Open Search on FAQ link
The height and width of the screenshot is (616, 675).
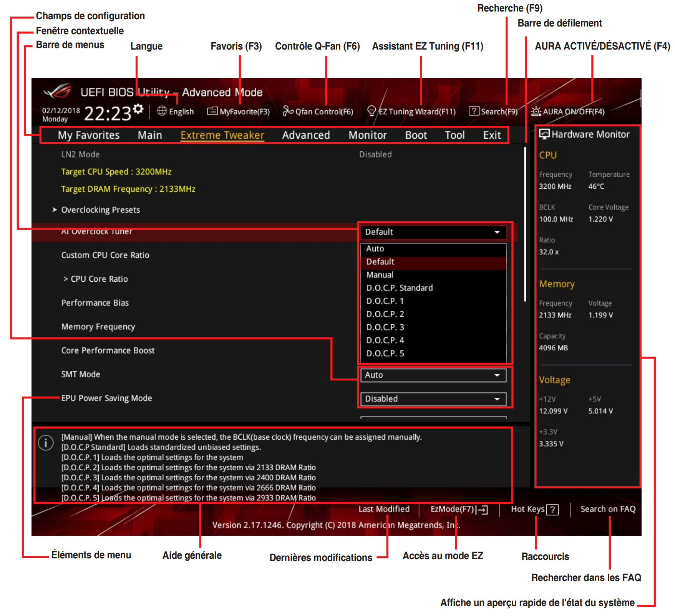pyautogui.click(x=608, y=509)
